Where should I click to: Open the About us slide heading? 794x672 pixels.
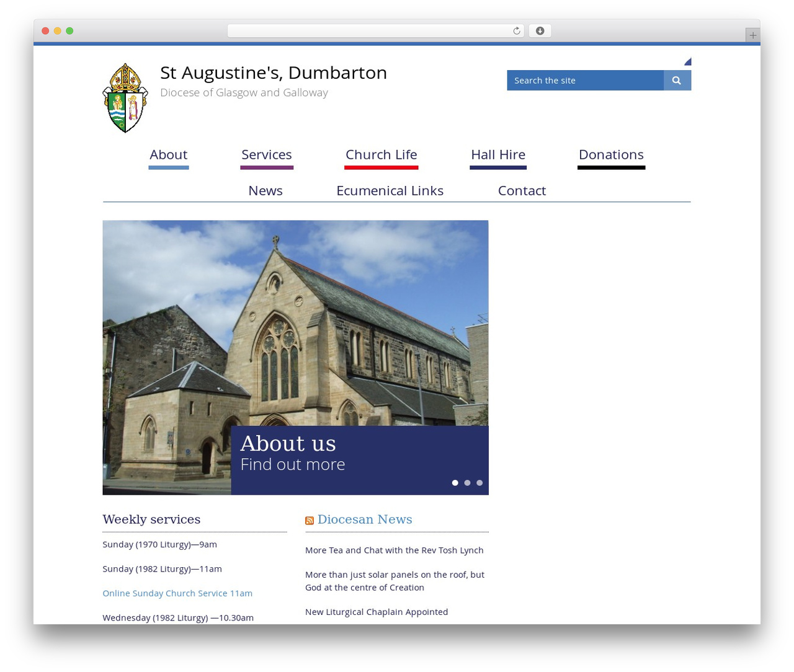tap(288, 443)
